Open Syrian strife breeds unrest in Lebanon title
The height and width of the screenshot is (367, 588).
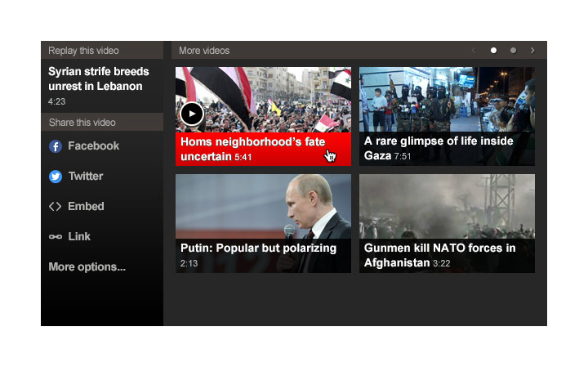coord(99,78)
